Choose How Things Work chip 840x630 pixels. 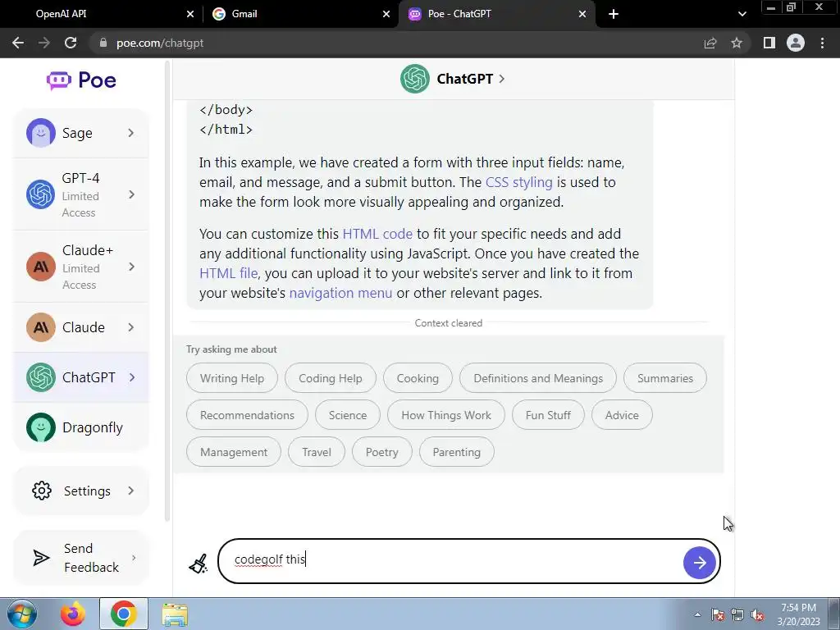pos(446,415)
